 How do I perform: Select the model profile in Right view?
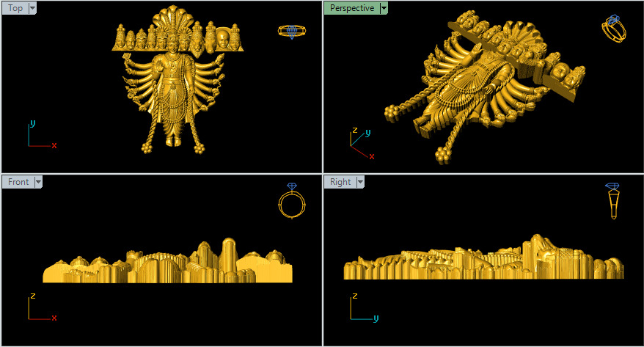pos(483,257)
